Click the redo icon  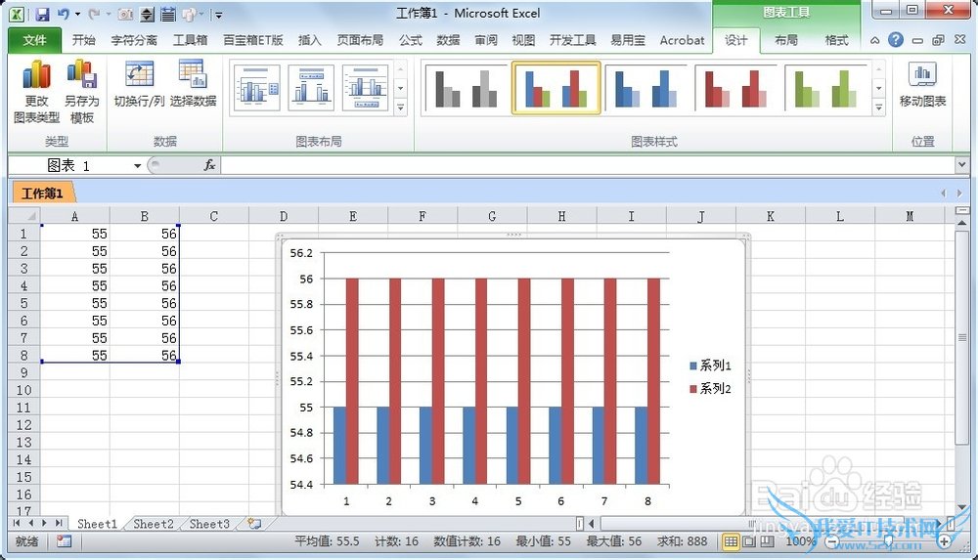click(94, 14)
